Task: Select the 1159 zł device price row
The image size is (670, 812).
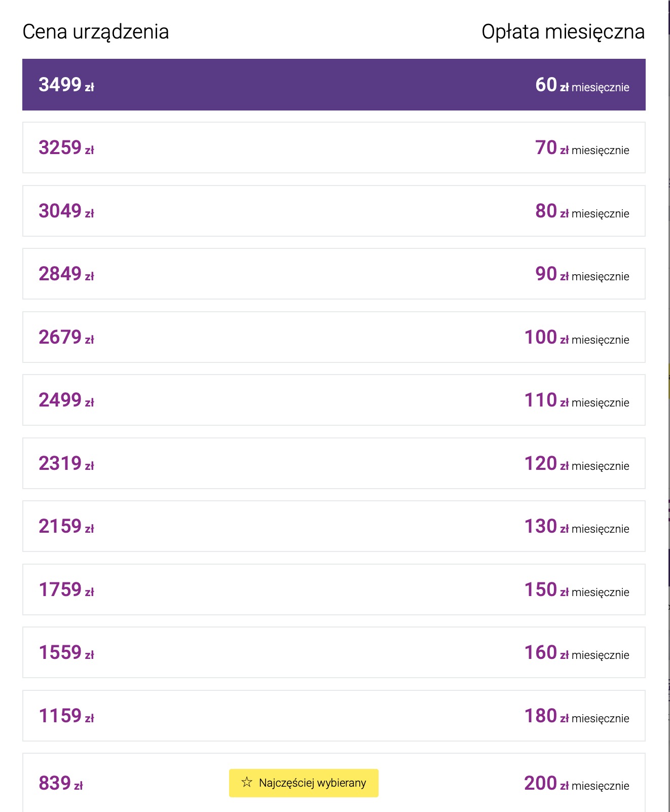Action: pos(333,716)
